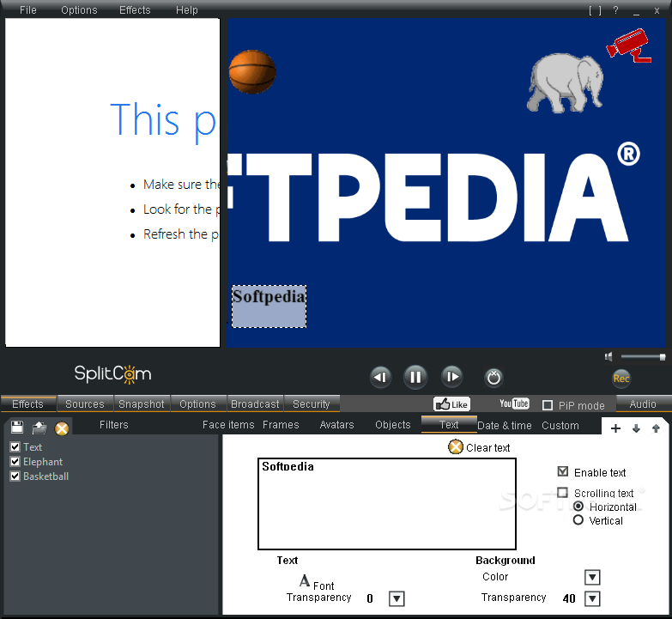Image resolution: width=672 pixels, height=619 pixels.
Task: Click the question mark help icon in title bar
Action: click(616, 10)
